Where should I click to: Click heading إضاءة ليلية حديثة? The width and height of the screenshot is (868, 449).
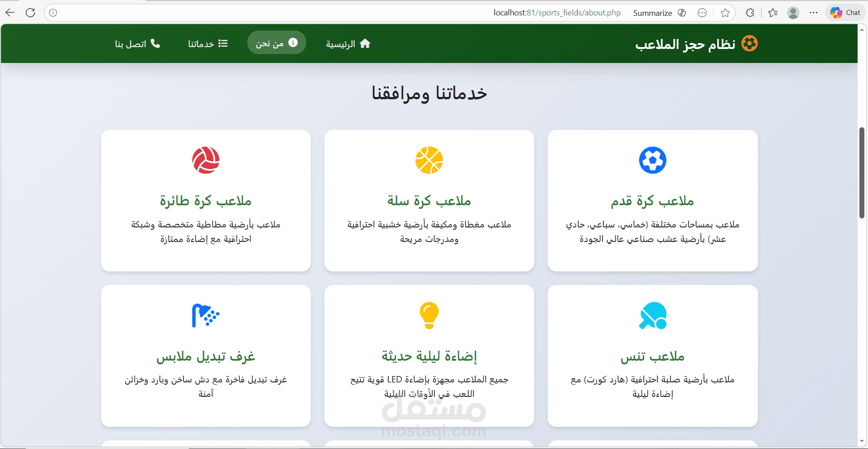[x=429, y=356]
